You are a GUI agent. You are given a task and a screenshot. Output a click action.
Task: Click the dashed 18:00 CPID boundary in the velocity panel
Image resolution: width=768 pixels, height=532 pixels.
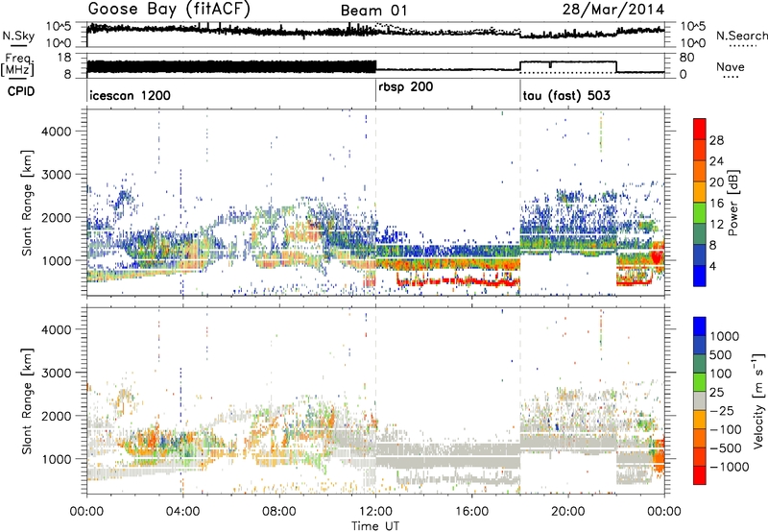(520, 400)
